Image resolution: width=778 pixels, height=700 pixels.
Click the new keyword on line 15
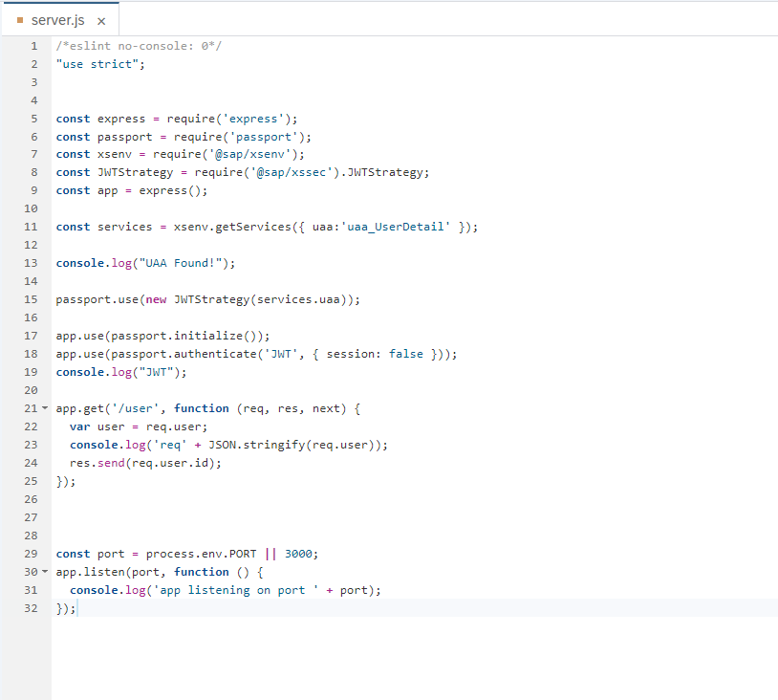click(x=156, y=299)
